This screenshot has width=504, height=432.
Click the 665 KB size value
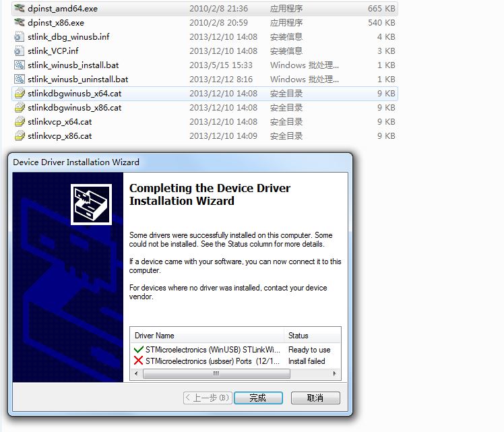[x=381, y=9]
